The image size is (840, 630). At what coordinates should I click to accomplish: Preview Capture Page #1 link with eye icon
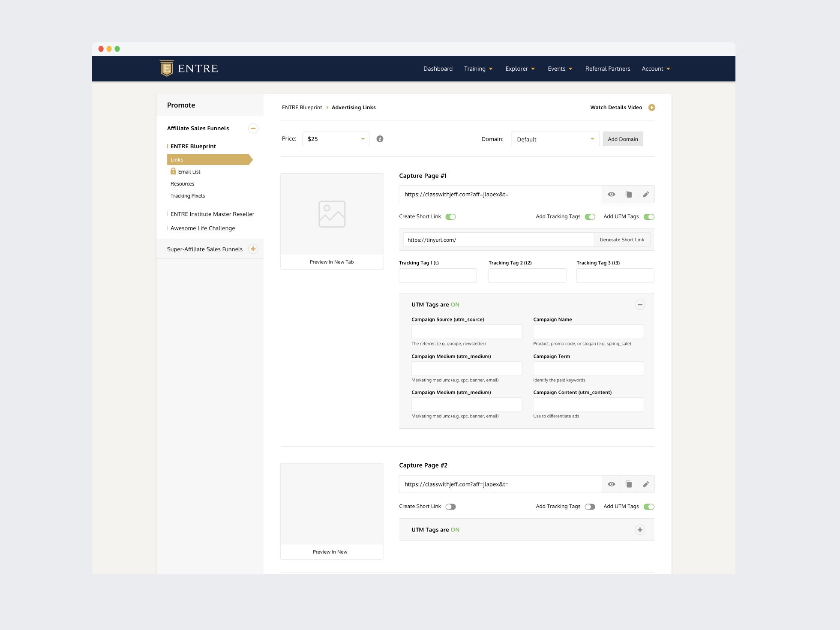pyautogui.click(x=612, y=195)
